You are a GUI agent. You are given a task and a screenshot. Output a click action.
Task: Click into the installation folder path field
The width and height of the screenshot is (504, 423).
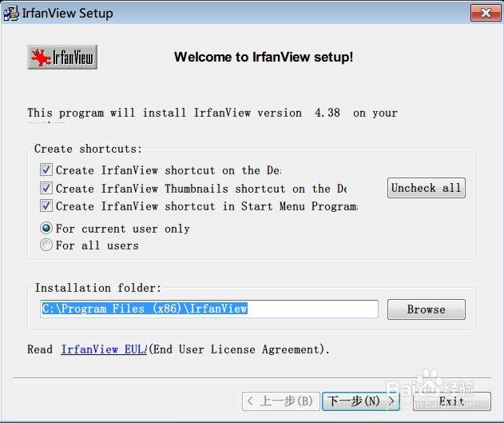tap(209, 309)
